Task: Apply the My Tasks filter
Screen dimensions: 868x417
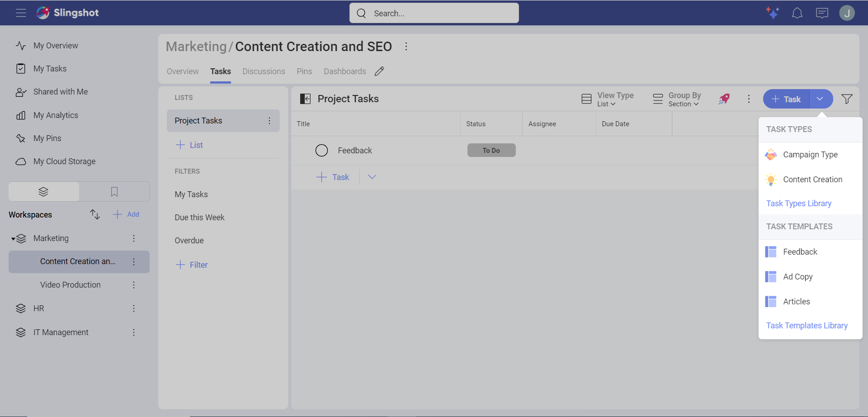Action: 191,194
